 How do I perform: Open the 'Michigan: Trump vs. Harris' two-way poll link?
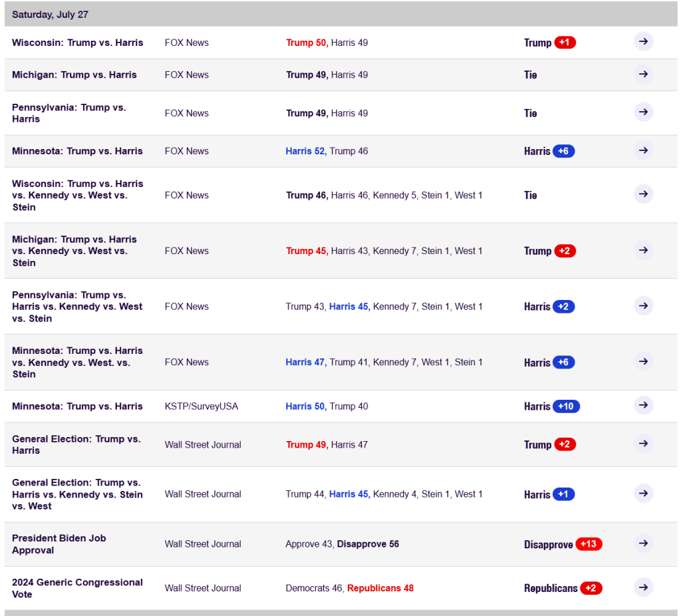[74, 75]
